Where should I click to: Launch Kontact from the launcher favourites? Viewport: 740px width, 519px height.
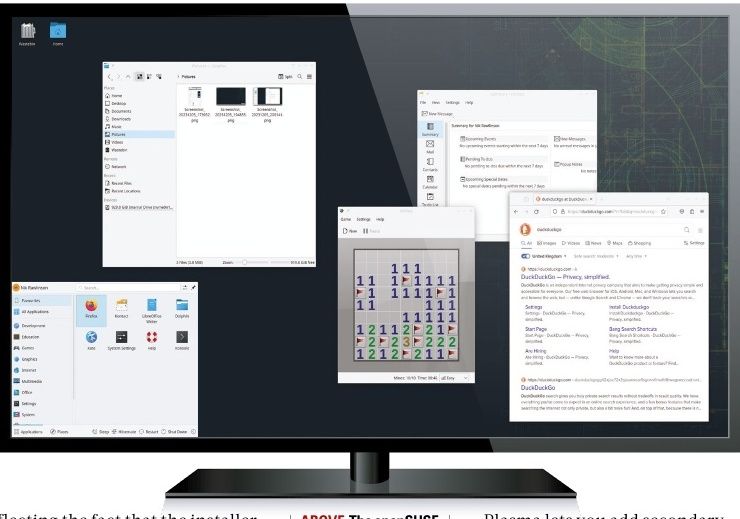pos(121,309)
